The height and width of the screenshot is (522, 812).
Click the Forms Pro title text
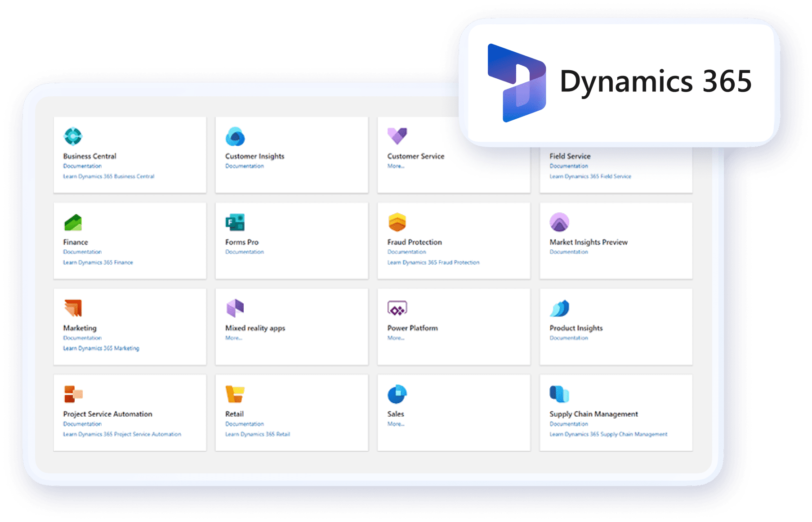[x=242, y=242]
